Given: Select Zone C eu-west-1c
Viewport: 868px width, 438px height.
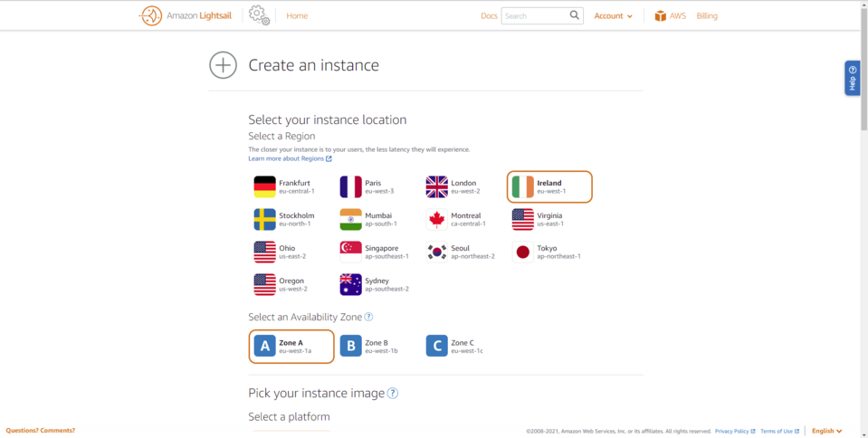Looking at the screenshot, I should (x=463, y=347).
